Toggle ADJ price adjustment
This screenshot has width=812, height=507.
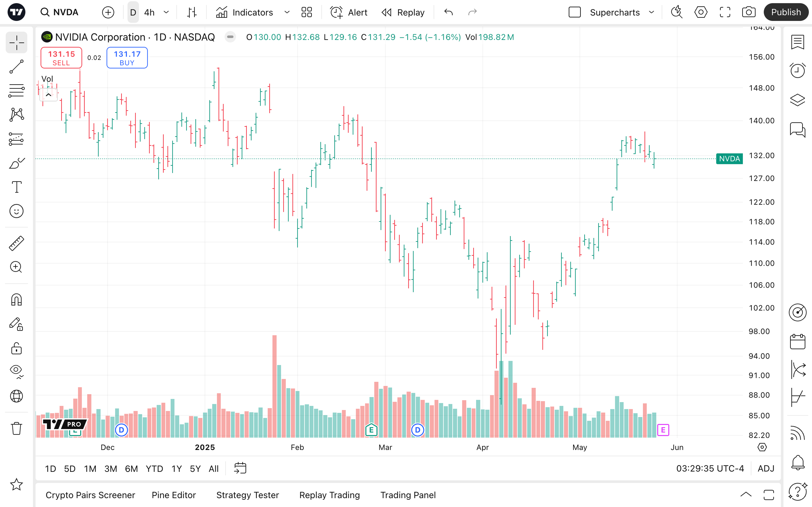click(x=766, y=468)
